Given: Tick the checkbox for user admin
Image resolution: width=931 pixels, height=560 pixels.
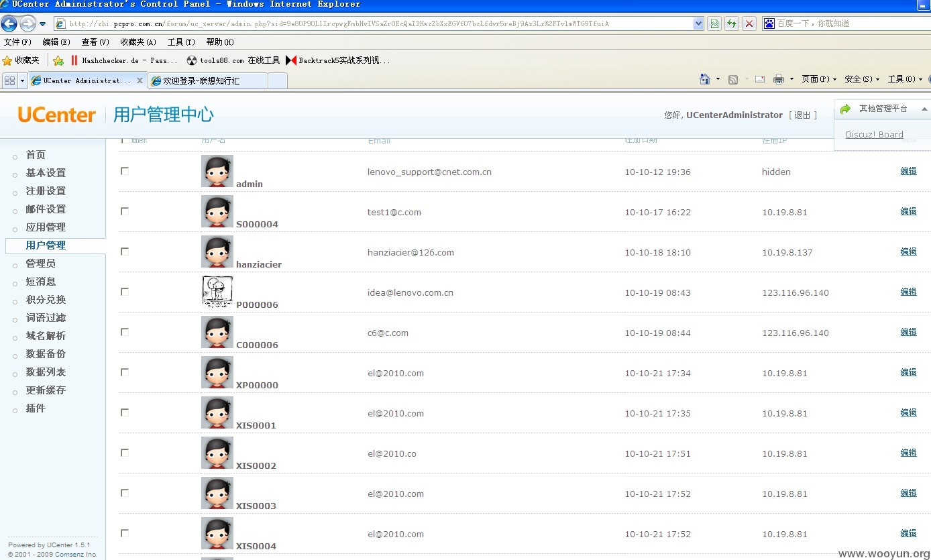Looking at the screenshot, I should [x=125, y=171].
